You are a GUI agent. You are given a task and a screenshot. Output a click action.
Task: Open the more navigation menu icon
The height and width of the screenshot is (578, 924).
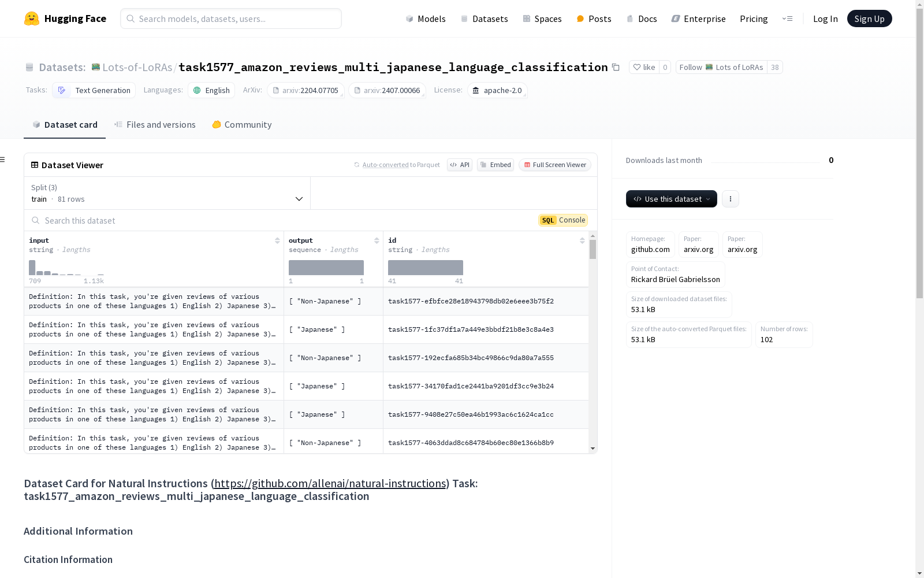787,18
